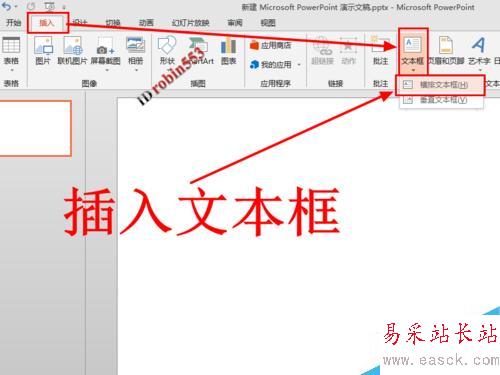This screenshot has height=375, width=500.
Task: Open the 切换 (Transitions) tab
Action: click(113, 23)
